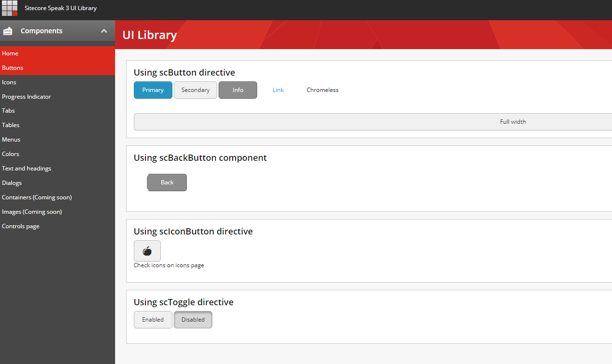
Task: Click the Info button
Action: tap(237, 90)
